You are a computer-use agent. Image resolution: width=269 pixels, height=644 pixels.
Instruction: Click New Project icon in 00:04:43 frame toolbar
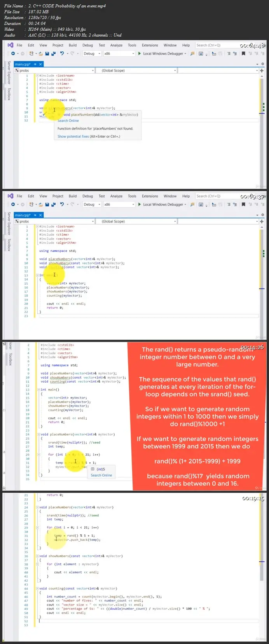click(31, 54)
